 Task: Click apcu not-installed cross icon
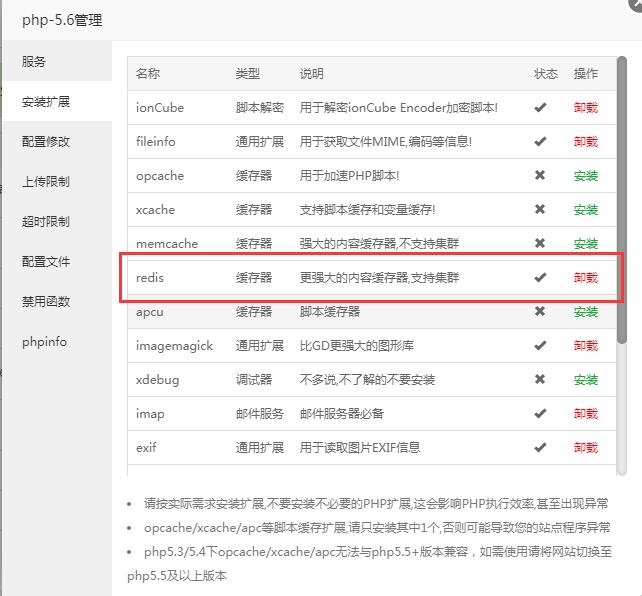(x=540, y=311)
